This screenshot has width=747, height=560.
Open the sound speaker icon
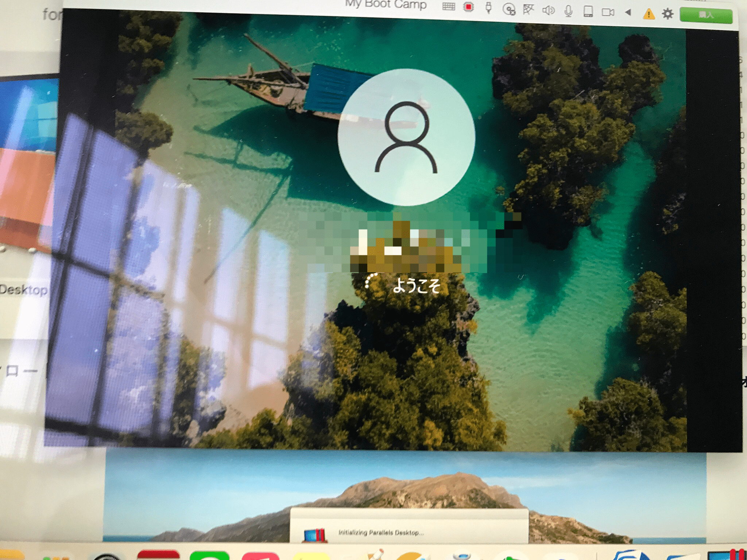[548, 11]
